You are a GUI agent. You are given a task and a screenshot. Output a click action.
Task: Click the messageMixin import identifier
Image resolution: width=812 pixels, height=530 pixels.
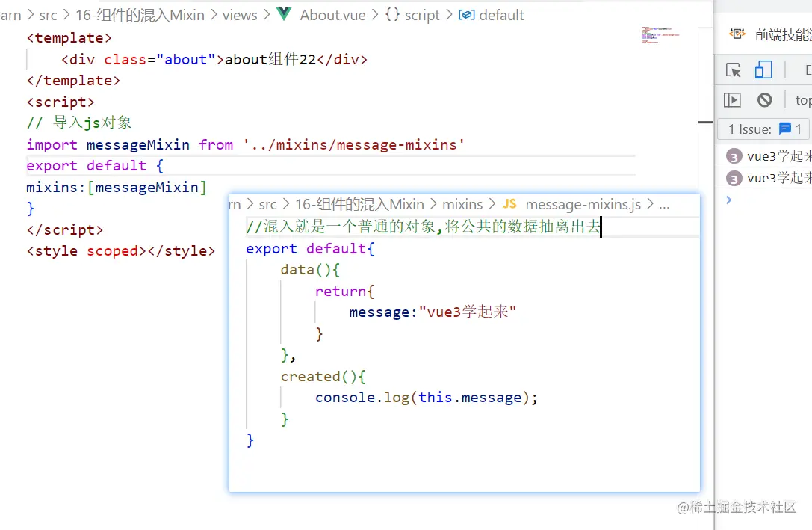(x=137, y=144)
